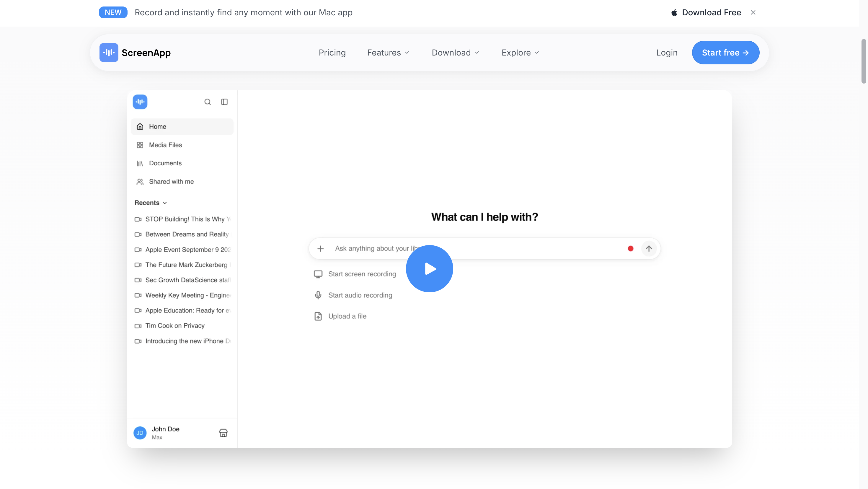Expand the Download dropdown menu
The image size is (868, 489).
pyautogui.click(x=455, y=53)
